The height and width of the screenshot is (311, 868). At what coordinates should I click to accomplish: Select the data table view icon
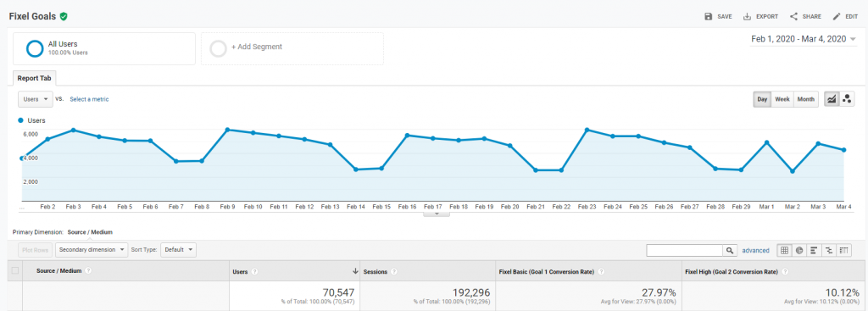tap(784, 250)
